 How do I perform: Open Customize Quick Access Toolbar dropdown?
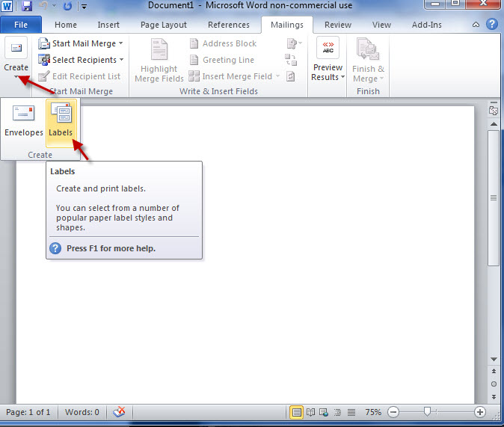pos(84,6)
